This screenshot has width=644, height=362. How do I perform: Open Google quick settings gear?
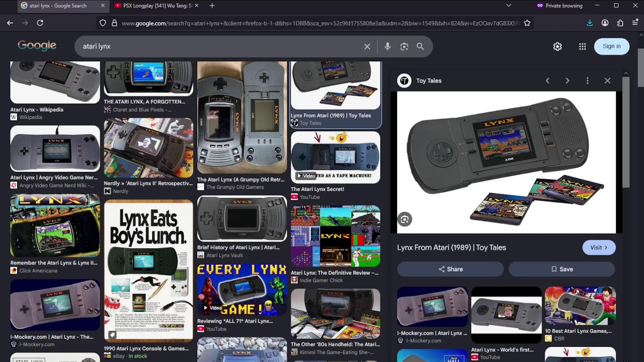coord(557,46)
